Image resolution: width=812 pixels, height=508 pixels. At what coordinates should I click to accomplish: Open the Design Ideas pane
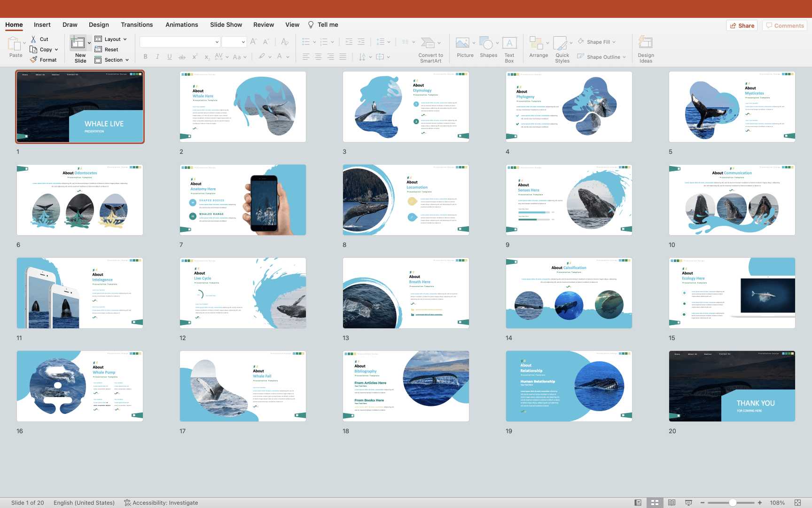click(x=645, y=43)
